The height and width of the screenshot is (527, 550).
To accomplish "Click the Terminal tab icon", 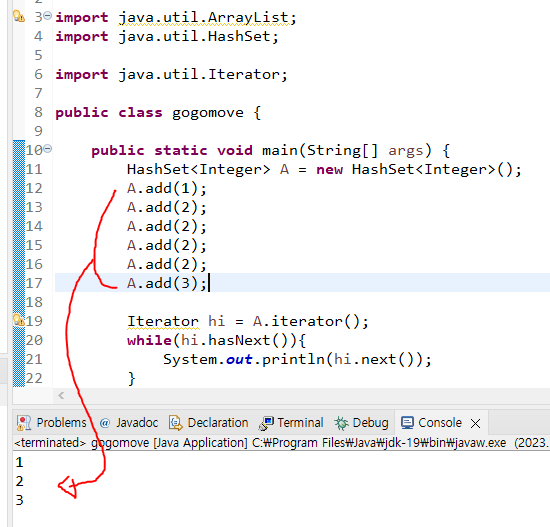I will click(266, 423).
